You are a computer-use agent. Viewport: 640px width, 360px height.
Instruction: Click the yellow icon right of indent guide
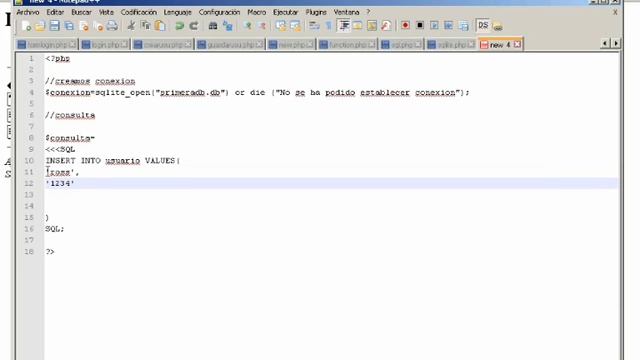(x=358, y=26)
